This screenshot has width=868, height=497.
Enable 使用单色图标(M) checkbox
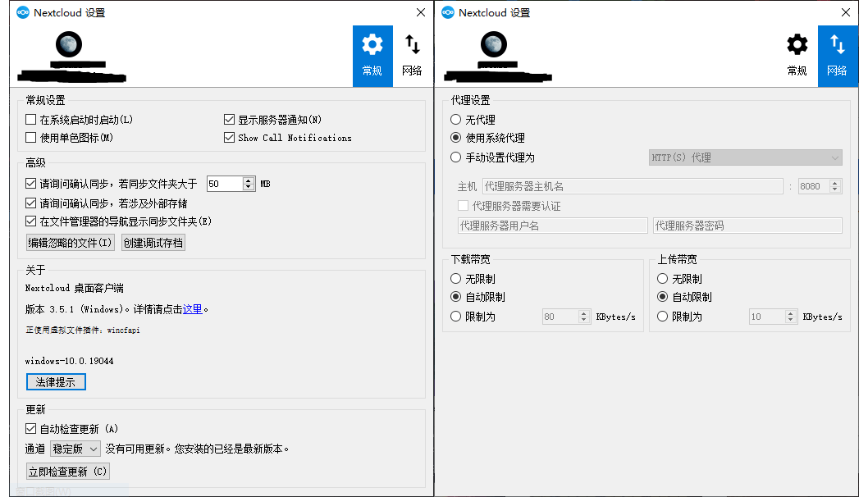[31, 137]
